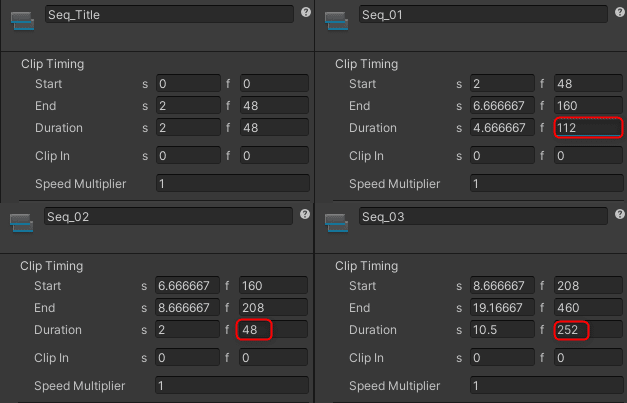The height and width of the screenshot is (403, 627).
Task: Click the Seq_03 End label
Action: pyautogui.click(x=359, y=308)
